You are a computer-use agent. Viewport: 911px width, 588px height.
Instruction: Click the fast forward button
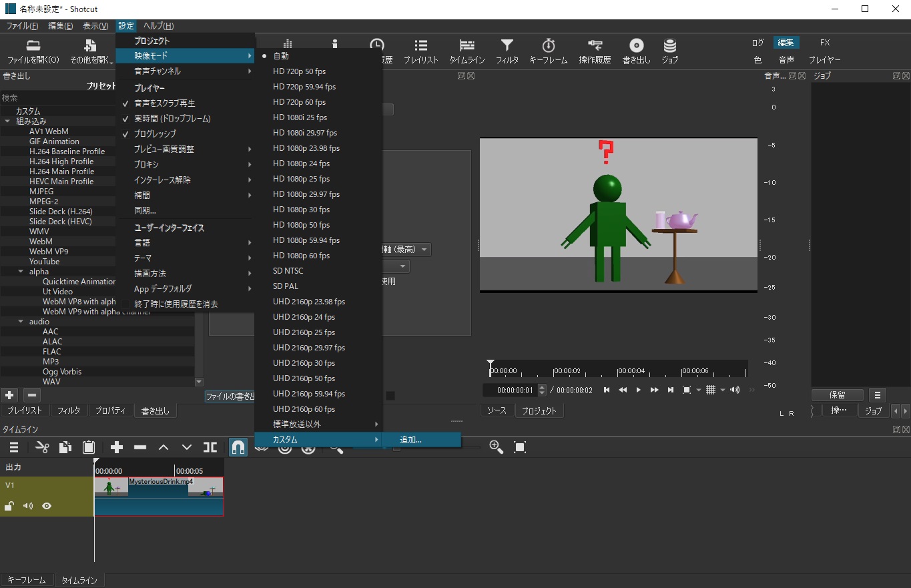coord(655,390)
